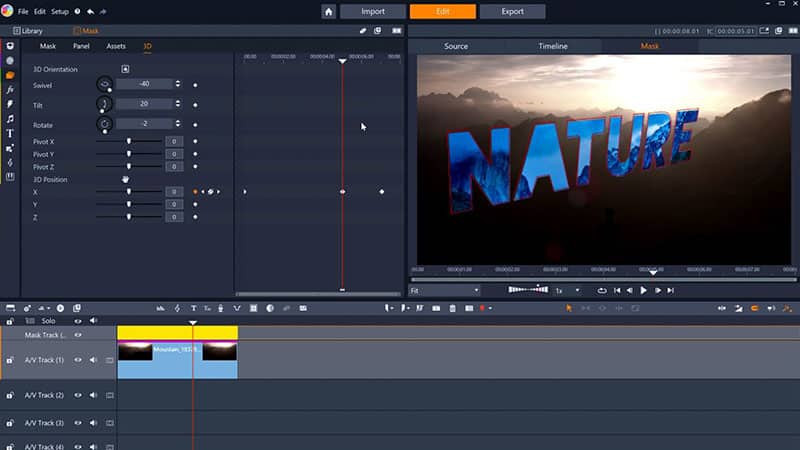The image size is (800, 450).
Task: Open the 1x playback speed dropdown
Action: point(567,290)
